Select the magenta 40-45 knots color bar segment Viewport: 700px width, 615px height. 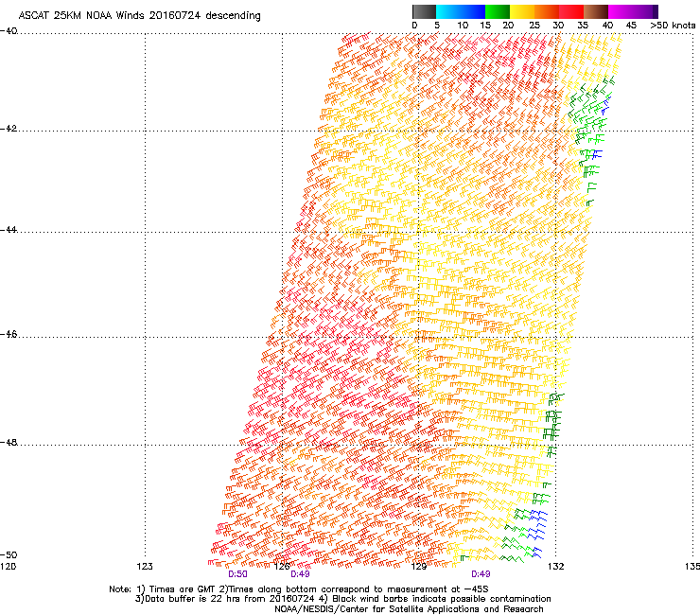click(621, 11)
